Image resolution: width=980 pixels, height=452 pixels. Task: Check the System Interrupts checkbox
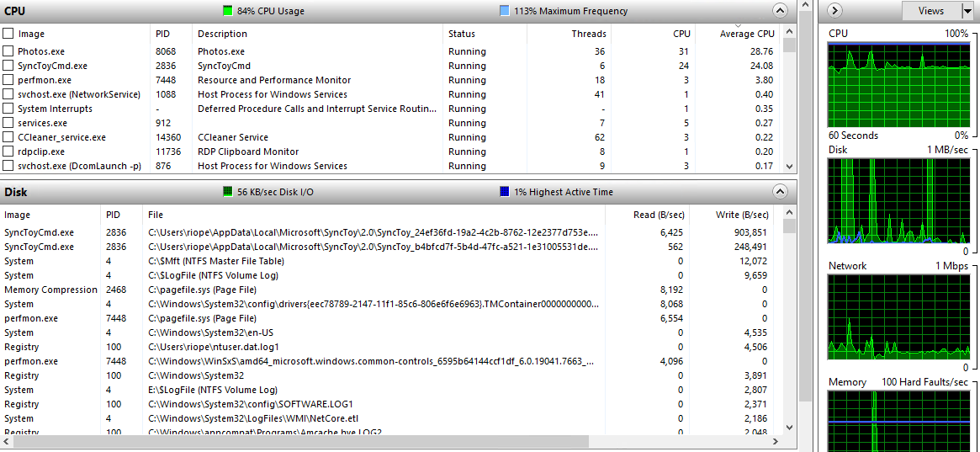(x=8, y=109)
